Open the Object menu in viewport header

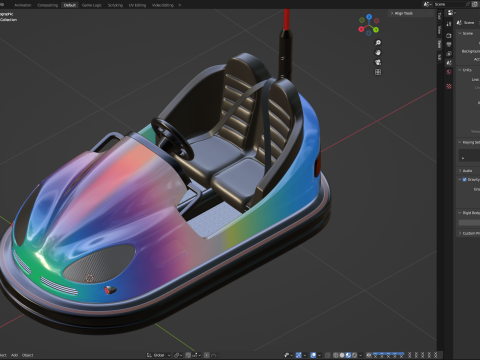[28, 355]
